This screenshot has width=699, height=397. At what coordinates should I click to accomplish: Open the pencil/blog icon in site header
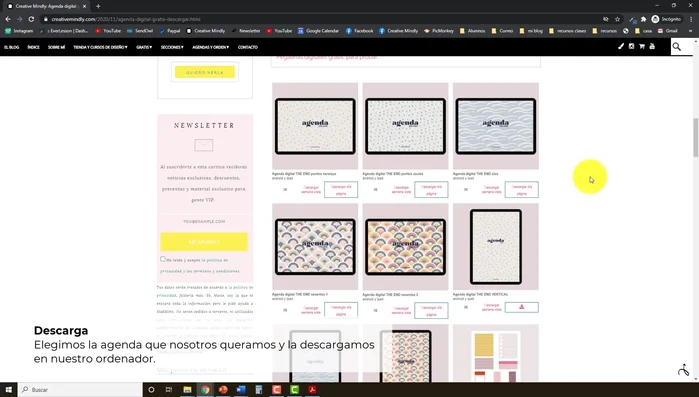621,46
